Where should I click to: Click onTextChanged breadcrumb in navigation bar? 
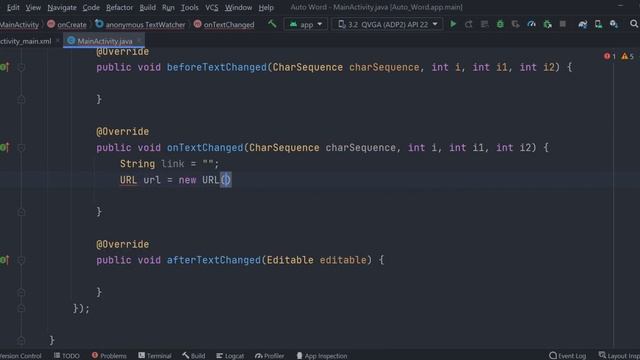tap(224, 24)
